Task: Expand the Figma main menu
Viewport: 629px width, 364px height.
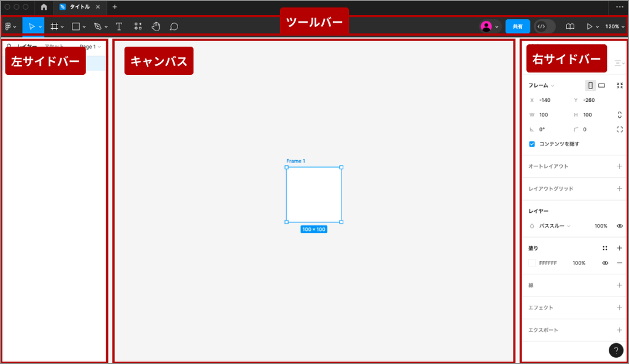Action: [x=10, y=26]
